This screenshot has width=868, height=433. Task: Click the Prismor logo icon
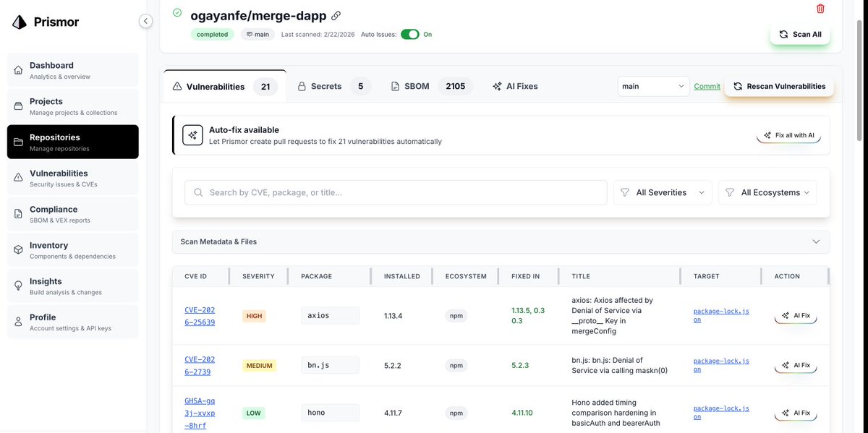click(x=20, y=22)
